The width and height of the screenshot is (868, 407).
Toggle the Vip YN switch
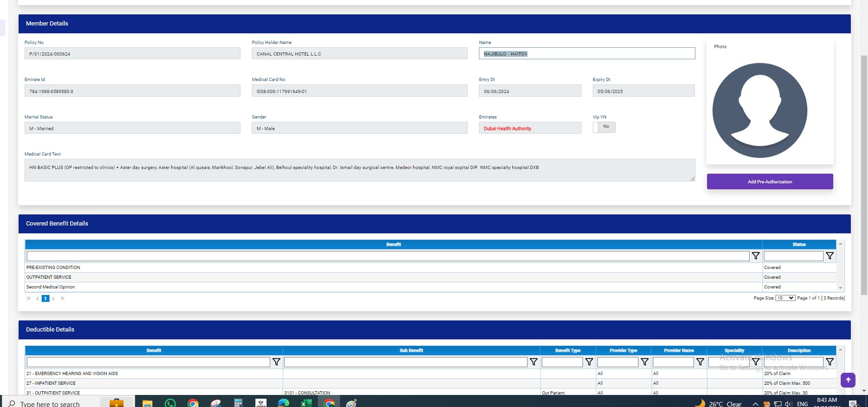604,127
